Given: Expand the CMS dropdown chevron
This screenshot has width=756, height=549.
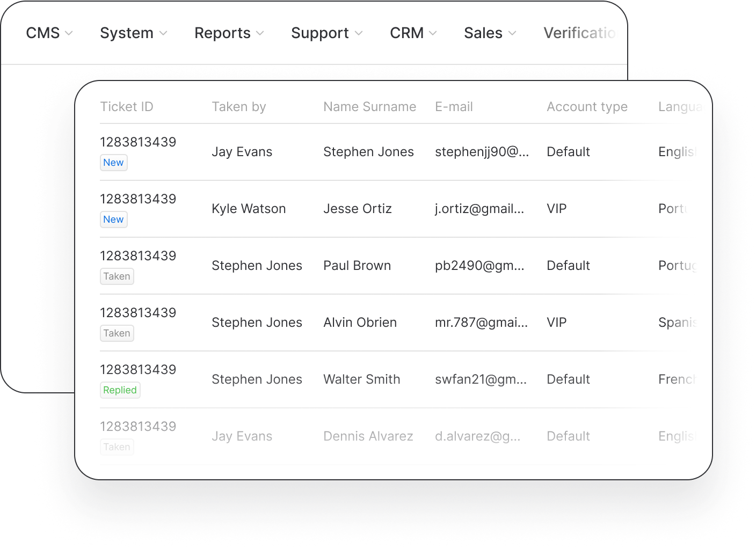Looking at the screenshot, I should (69, 33).
